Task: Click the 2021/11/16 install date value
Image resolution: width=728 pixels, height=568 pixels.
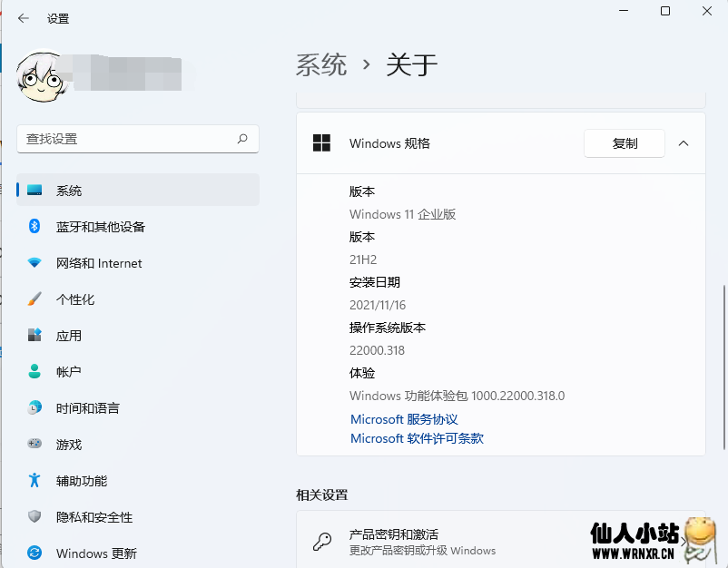Action: pyautogui.click(x=378, y=305)
